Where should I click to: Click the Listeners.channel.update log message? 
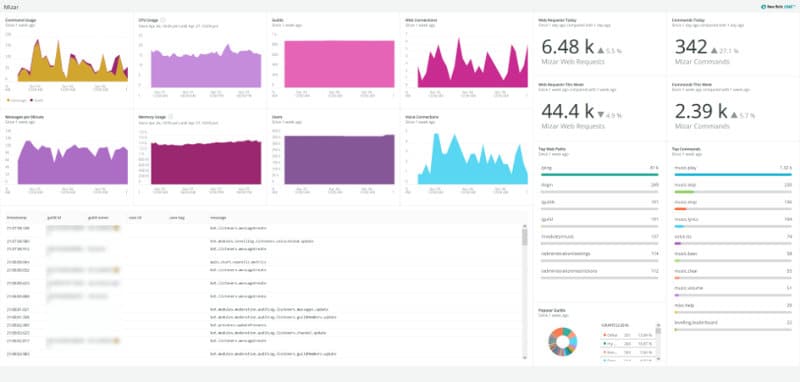[x=269, y=333]
